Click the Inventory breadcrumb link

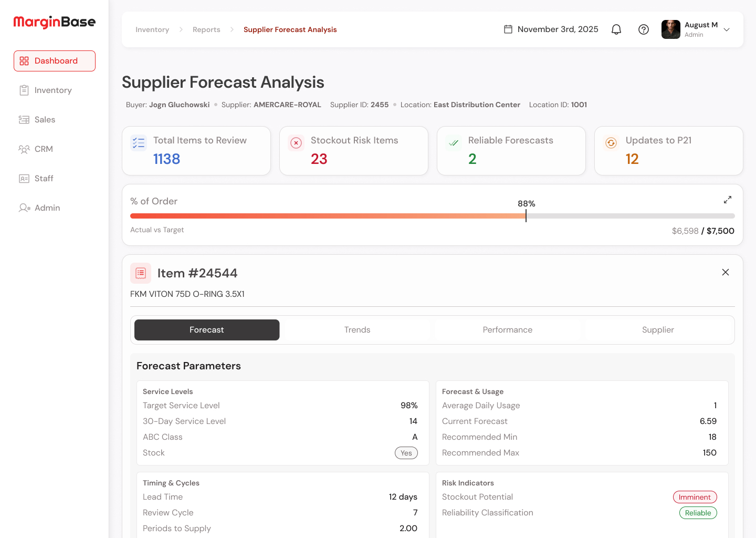(x=152, y=30)
